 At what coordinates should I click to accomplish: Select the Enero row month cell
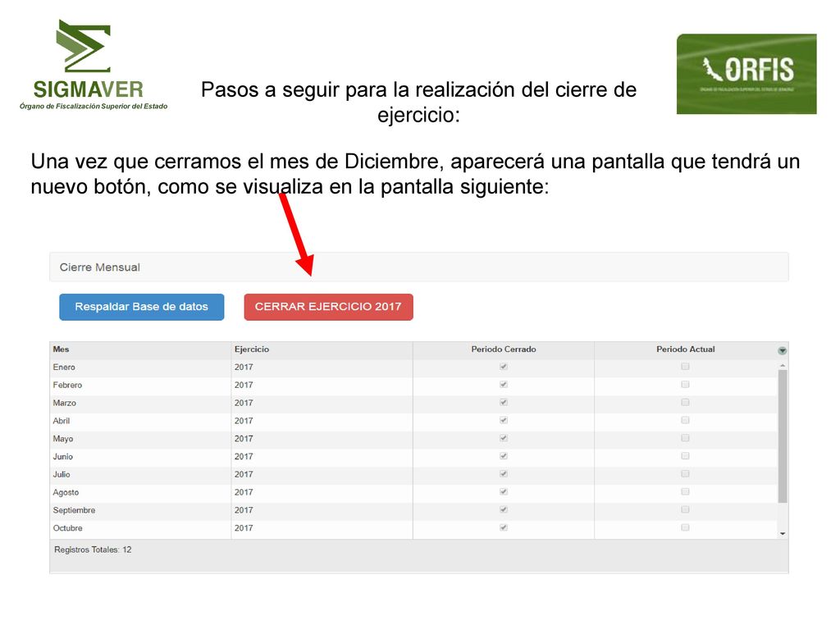click(140, 367)
